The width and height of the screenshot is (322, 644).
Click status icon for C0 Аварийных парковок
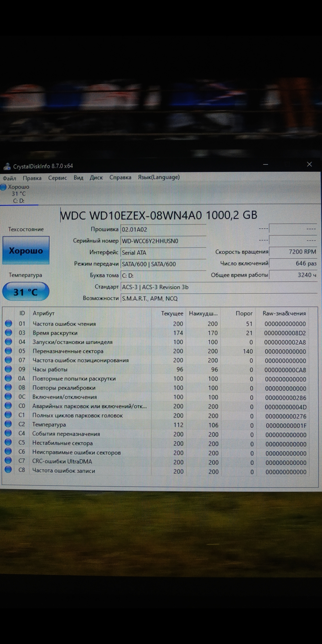8,405
